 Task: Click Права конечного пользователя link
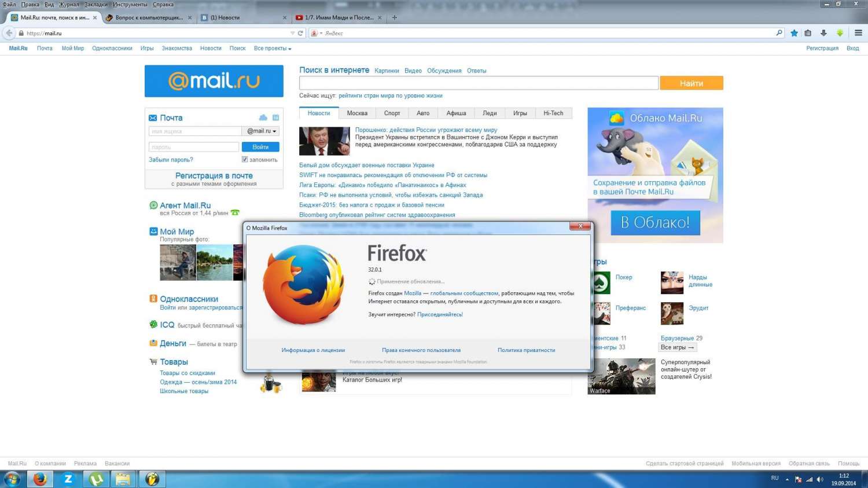421,350
